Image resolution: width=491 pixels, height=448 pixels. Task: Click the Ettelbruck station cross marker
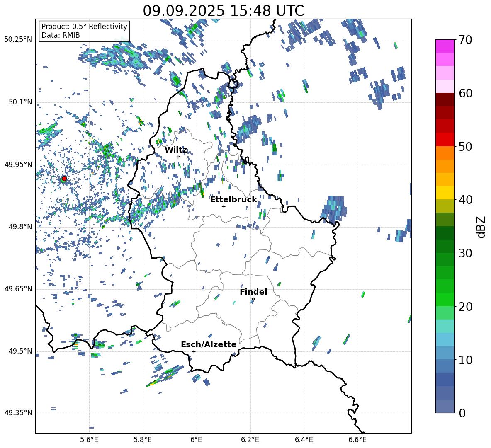point(224,206)
